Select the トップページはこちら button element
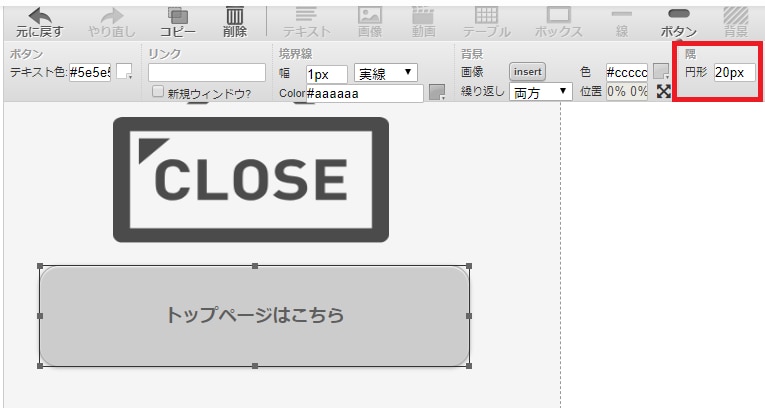 (255, 316)
